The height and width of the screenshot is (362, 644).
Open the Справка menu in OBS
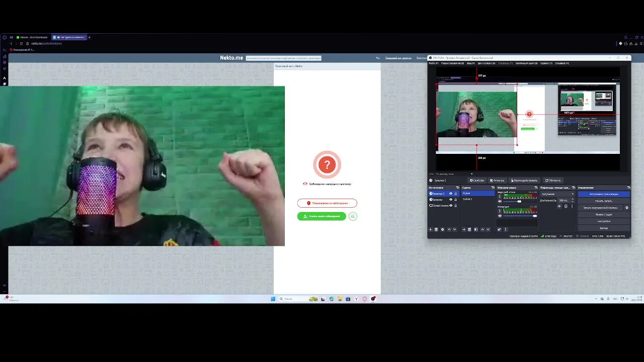[x=562, y=63]
